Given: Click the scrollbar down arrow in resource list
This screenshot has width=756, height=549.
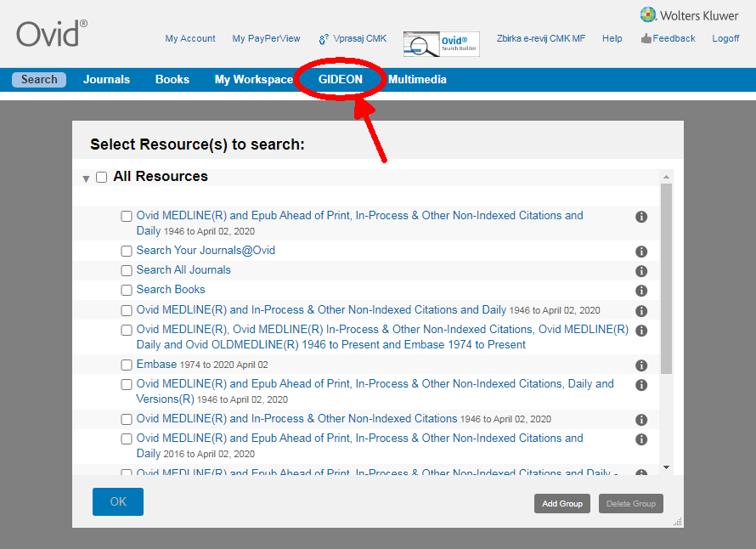Looking at the screenshot, I should pos(666,467).
